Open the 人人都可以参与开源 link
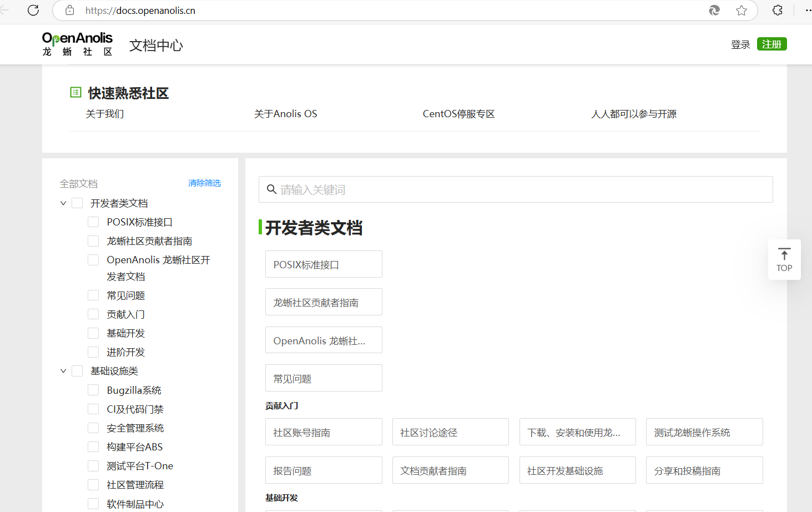Screen dimensions: 812x512 [634, 114]
